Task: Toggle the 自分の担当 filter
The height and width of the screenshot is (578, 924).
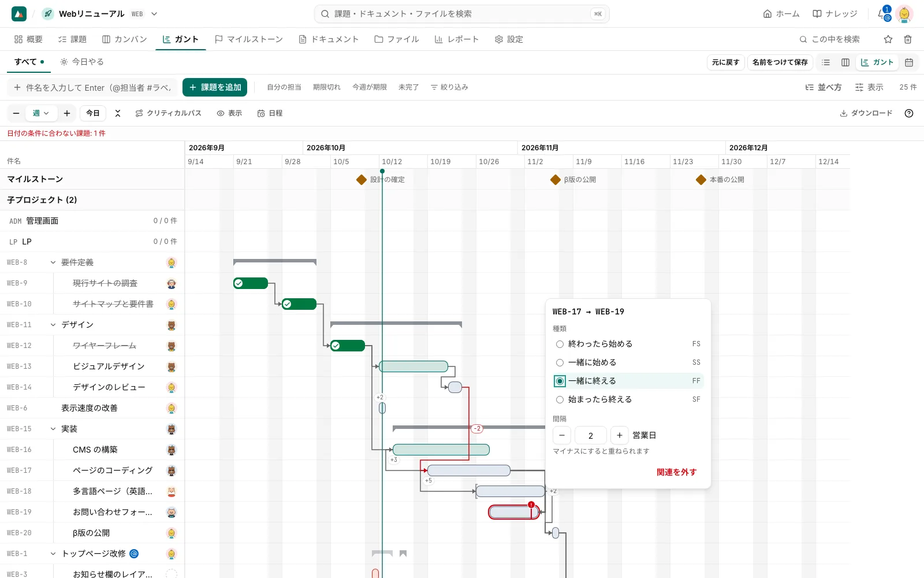Action: point(284,87)
